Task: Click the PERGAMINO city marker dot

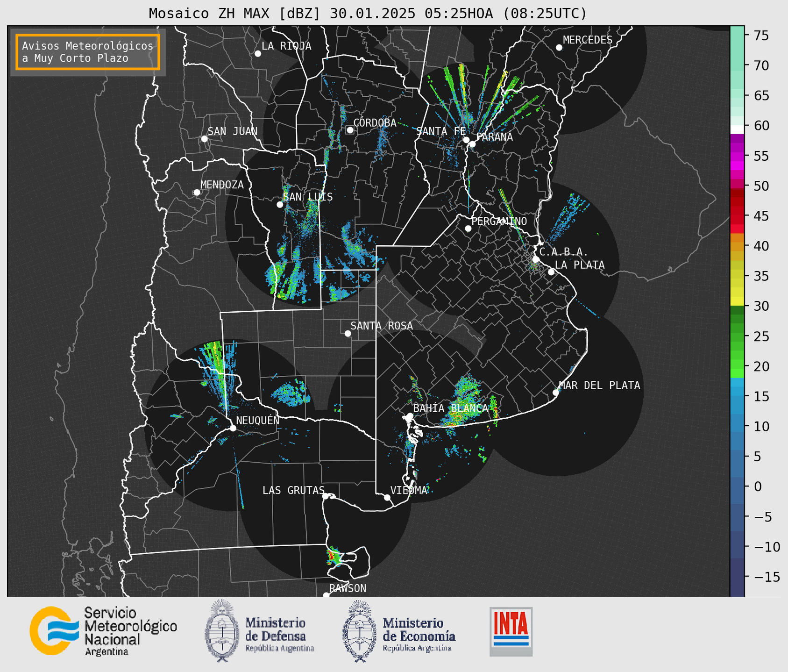Action: [468, 229]
